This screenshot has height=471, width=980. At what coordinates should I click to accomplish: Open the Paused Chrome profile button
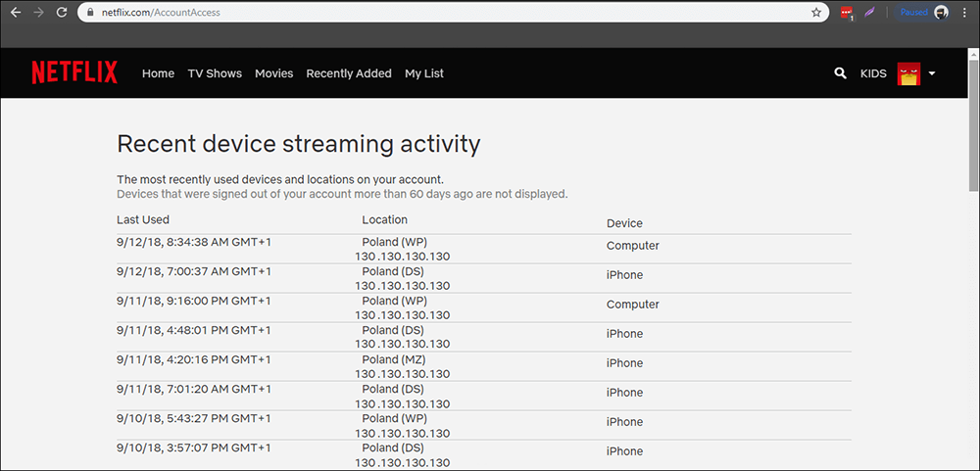click(923, 13)
